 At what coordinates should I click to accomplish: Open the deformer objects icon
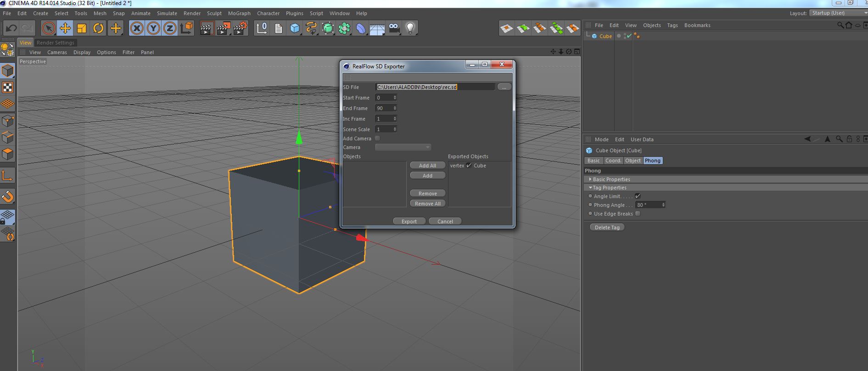pos(361,28)
